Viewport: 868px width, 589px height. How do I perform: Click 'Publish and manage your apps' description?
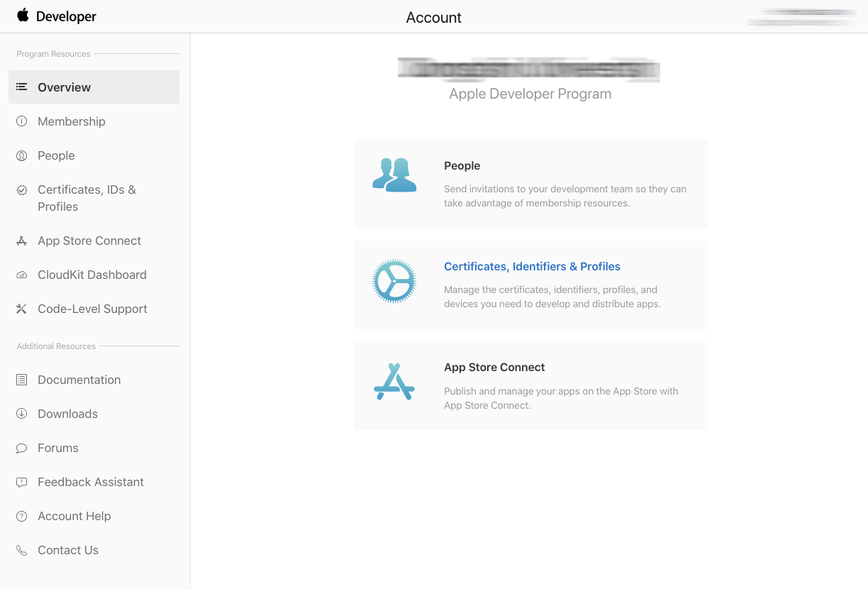tap(561, 398)
